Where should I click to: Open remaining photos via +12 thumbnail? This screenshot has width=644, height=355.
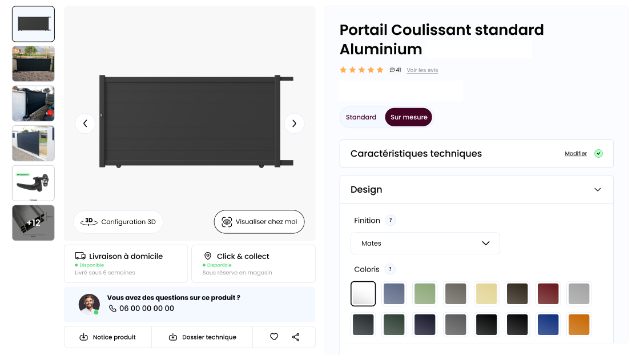(33, 222)
